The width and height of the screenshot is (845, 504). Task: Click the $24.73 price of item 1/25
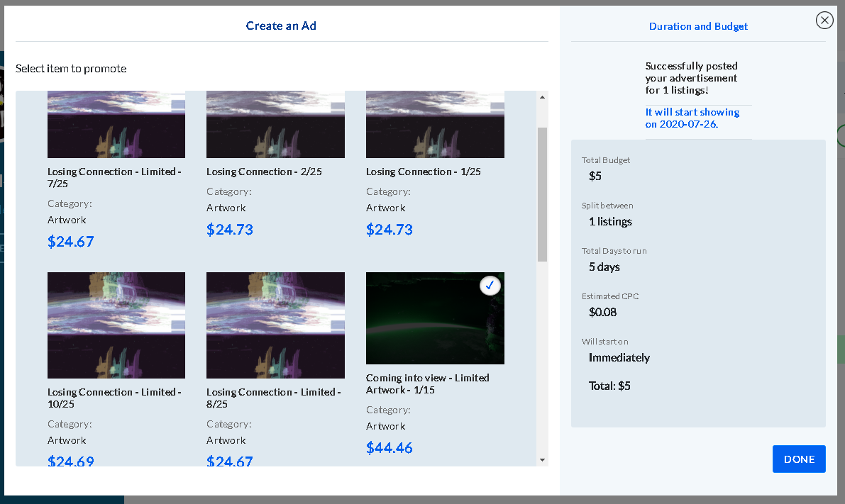point(389,230)
